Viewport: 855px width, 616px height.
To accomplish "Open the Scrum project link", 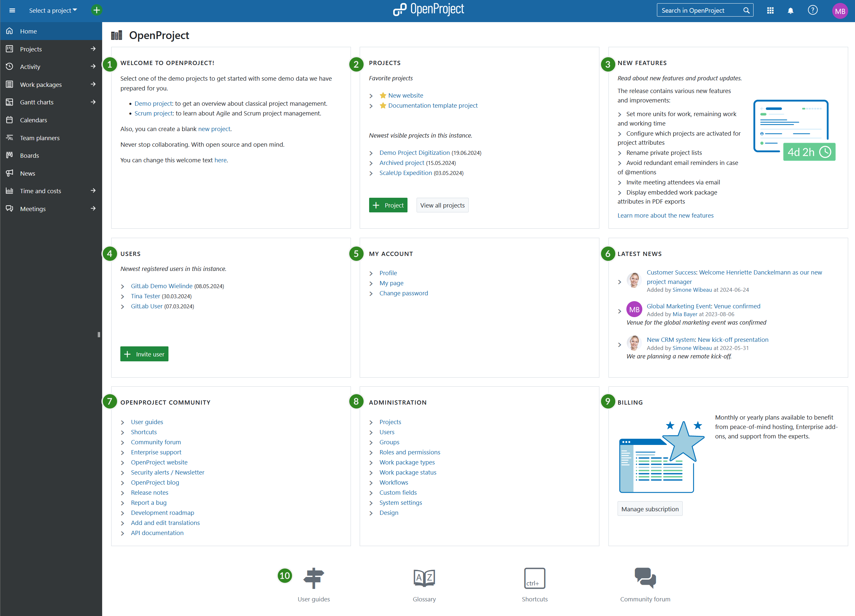I will point(153,113).
